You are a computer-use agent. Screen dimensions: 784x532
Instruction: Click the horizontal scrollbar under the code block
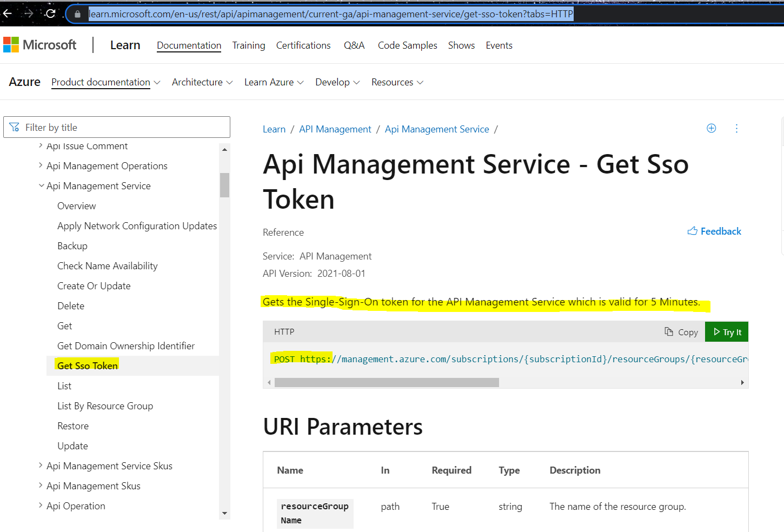tap(387, 382)
